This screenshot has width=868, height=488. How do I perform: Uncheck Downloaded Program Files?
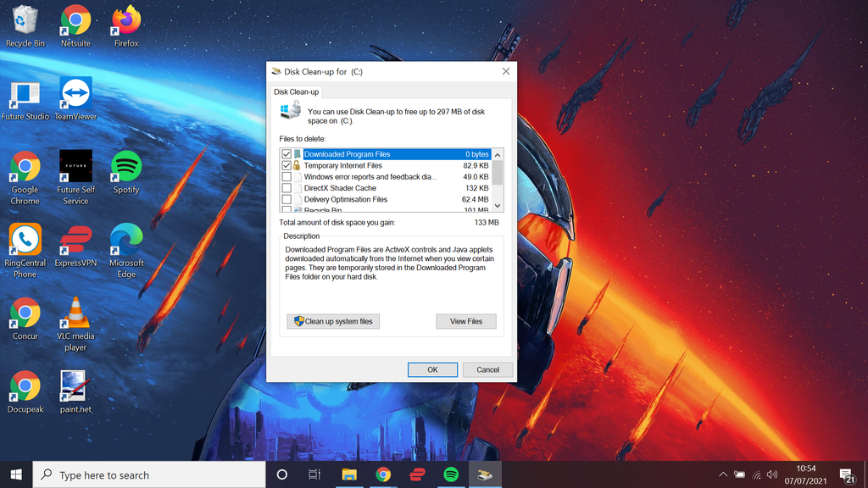click(x=287, y=154)
